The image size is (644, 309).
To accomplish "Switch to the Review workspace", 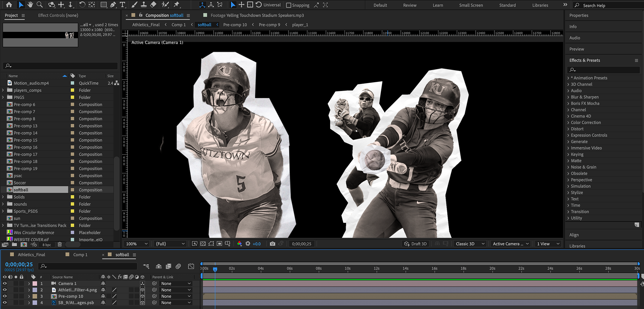I will [x=410, y=5].
